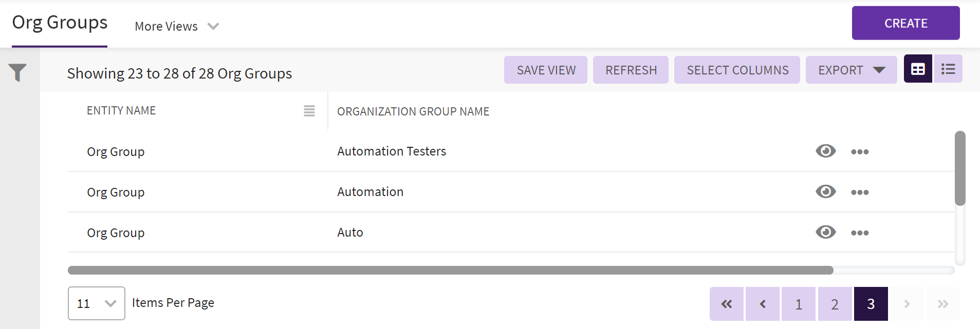Click the horizontal table scrollbar
980x329 pixels.
coord(450,270)
